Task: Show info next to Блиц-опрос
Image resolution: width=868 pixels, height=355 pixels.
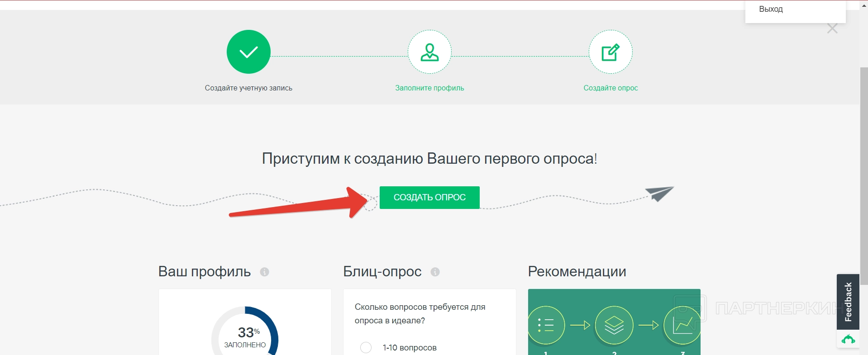Action: coord(435,272)
